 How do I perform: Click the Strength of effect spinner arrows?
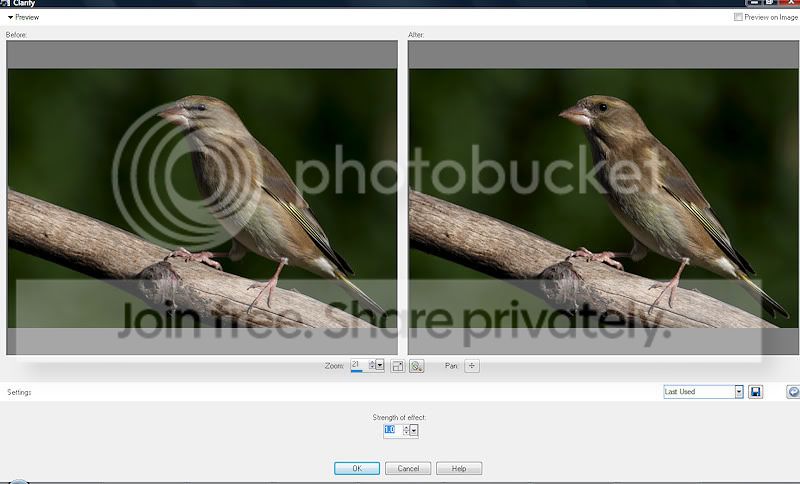[x=406, y=431]
